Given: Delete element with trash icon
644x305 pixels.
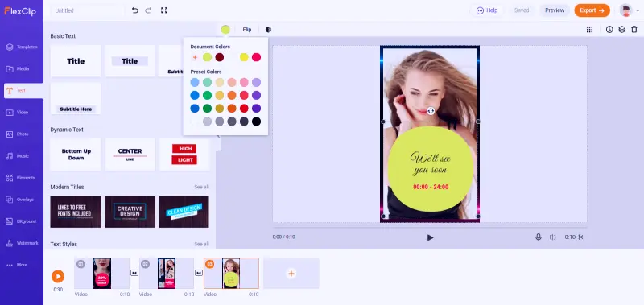Looking at the screenshot, I should [x=634, y=30].
